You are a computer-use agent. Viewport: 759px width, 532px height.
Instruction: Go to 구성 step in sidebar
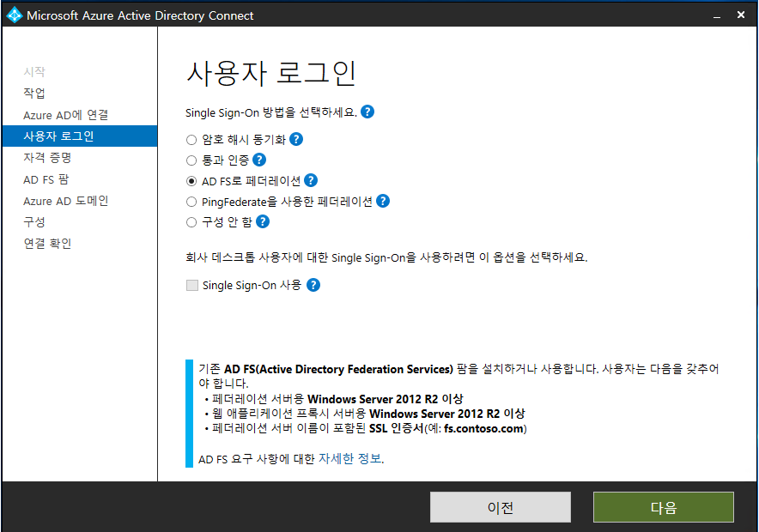click(34, 222)
